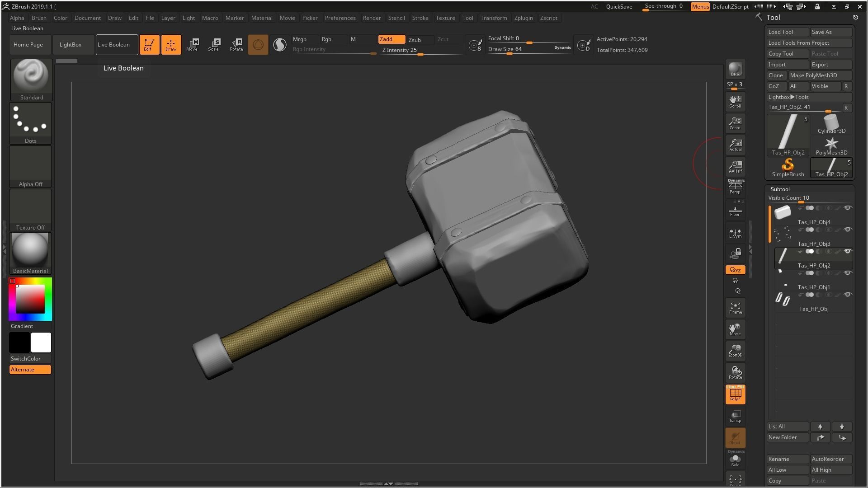The height and width of the screenshot is (488, 868).
Task: Toggle local symmetry L.Sym
Action: coord(735,231)
